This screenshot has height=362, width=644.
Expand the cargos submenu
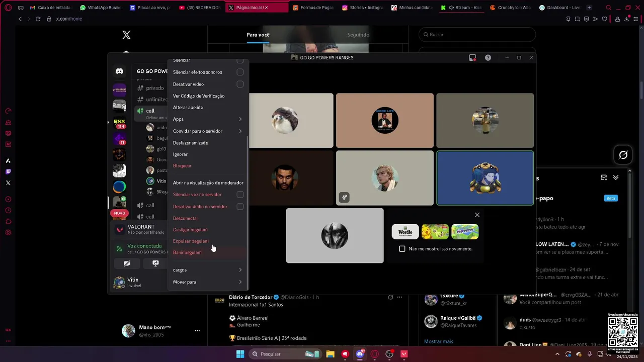click(207, 270)
